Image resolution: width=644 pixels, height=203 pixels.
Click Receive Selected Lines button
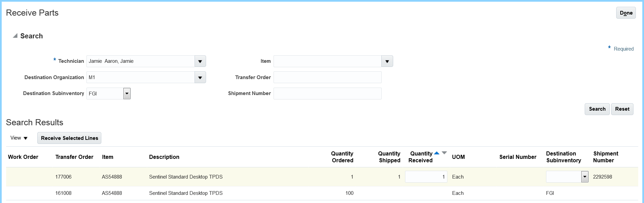click(69, 138)
